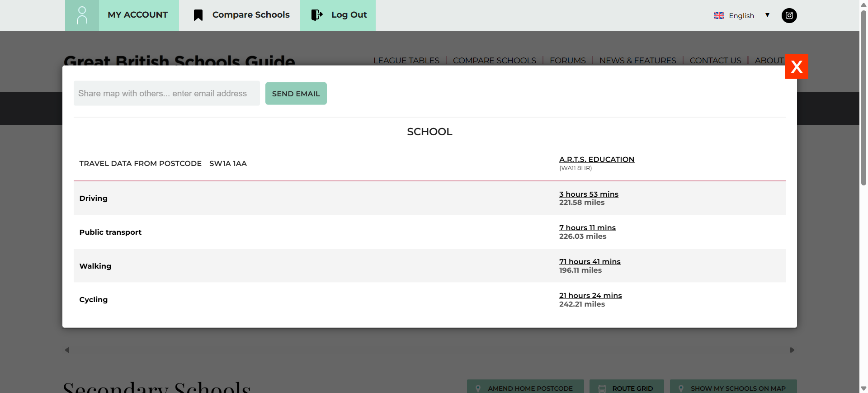Select FORUMS menu item

[568, 60]
